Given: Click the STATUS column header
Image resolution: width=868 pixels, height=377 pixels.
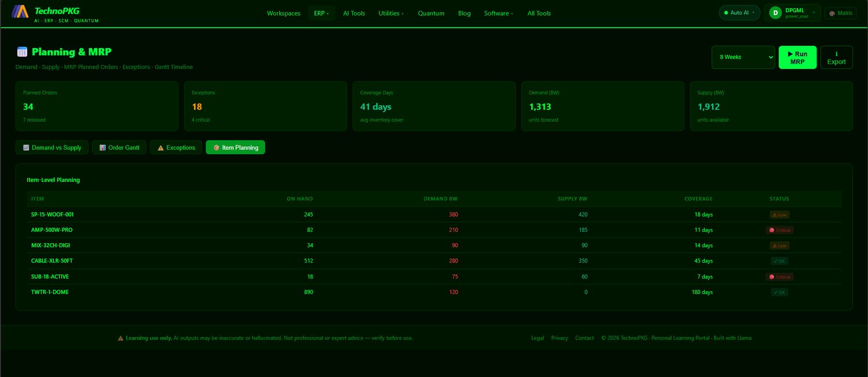Looking at the screenshot, I should [779, 199].
